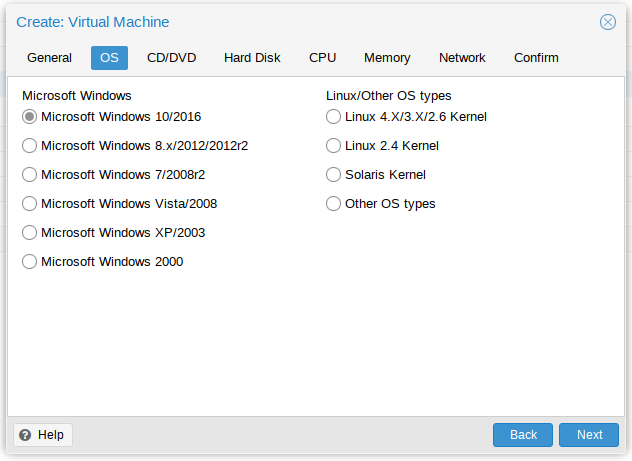The image size is (632, 461).
Task: Switch to the General tab
Action: (49, 58)
